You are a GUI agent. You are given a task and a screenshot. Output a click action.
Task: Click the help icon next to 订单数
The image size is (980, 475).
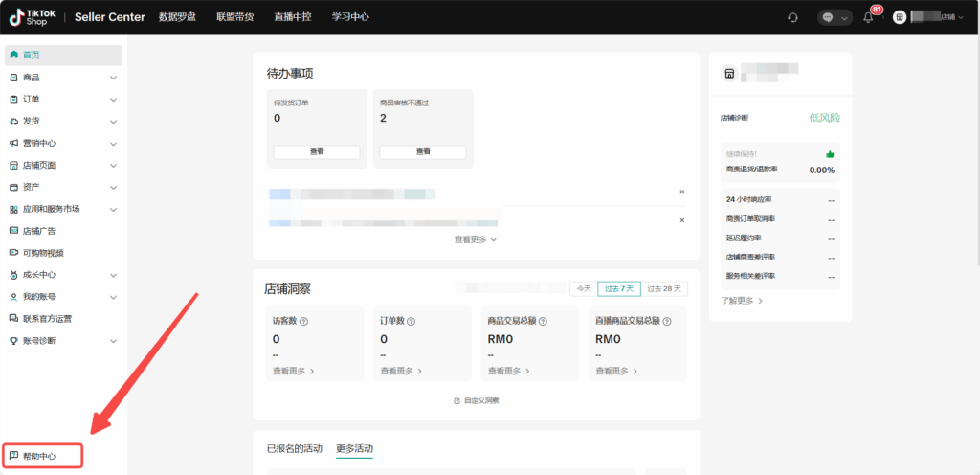[412, 321]
